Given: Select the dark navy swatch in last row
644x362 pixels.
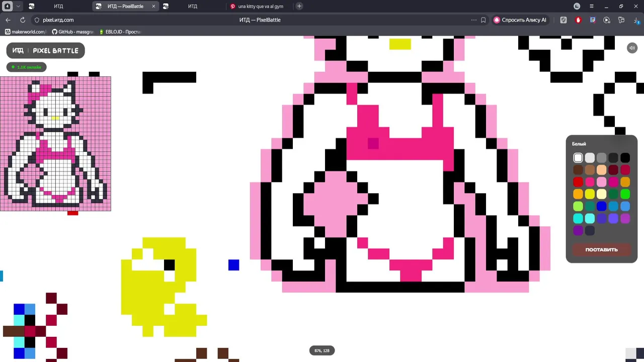Looking at the screenshot, I should coord(590,230).
